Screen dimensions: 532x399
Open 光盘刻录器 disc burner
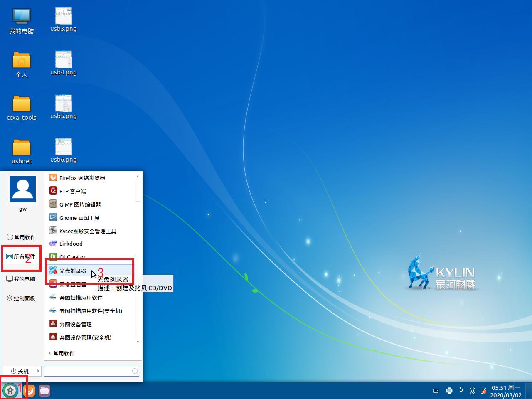coord(73,270)
